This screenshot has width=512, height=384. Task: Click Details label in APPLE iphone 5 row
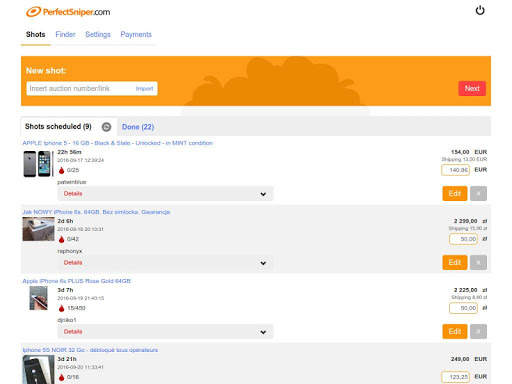[x=73, y=194]
